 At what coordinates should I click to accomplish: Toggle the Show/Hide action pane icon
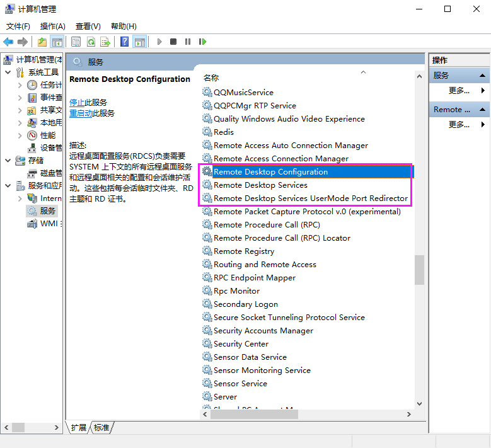(140, 42)
